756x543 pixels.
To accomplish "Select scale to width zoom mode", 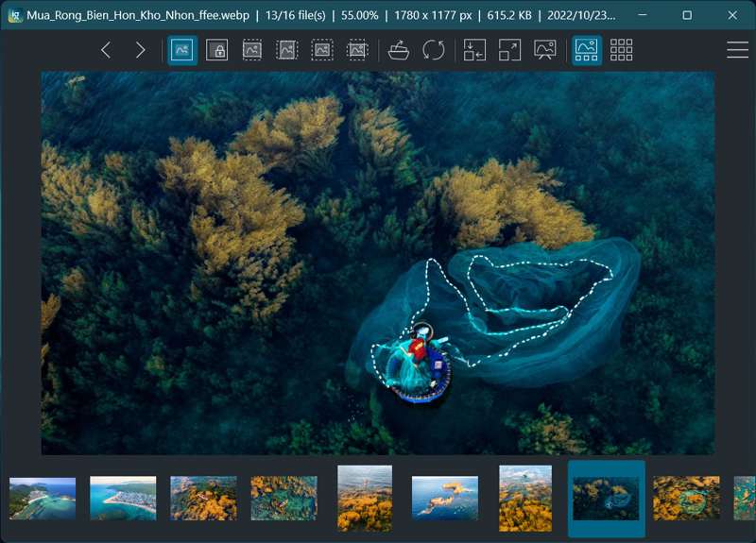I will click(252, 50).
